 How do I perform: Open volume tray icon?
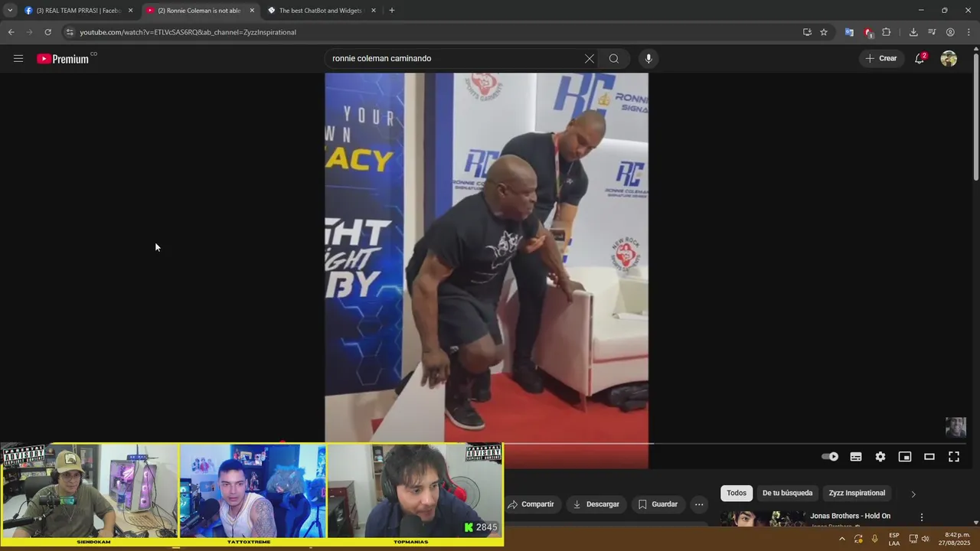tap(926, 539)
